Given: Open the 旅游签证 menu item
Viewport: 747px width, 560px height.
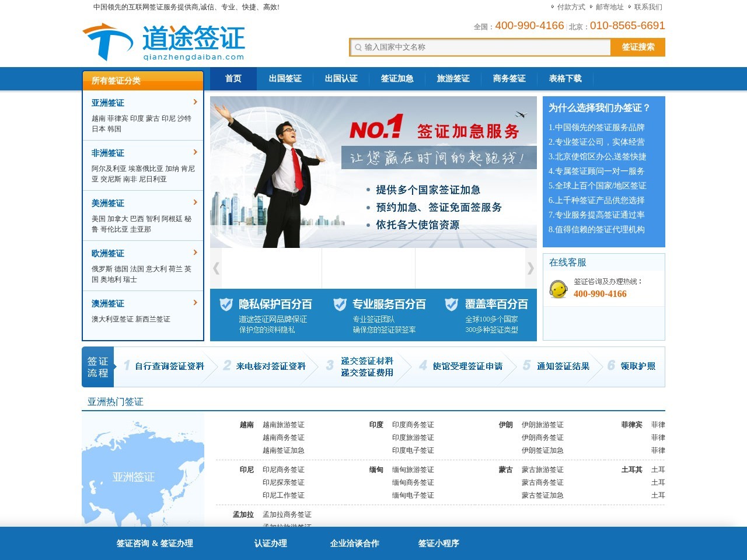Looking at the screenshot, I should [x=452, y=78].
